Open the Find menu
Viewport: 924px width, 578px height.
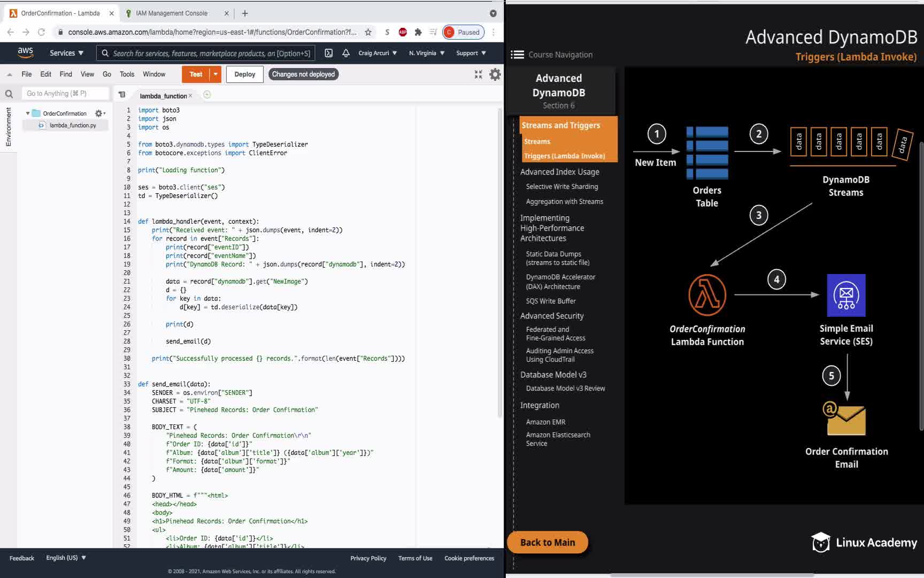pos(66,74)
